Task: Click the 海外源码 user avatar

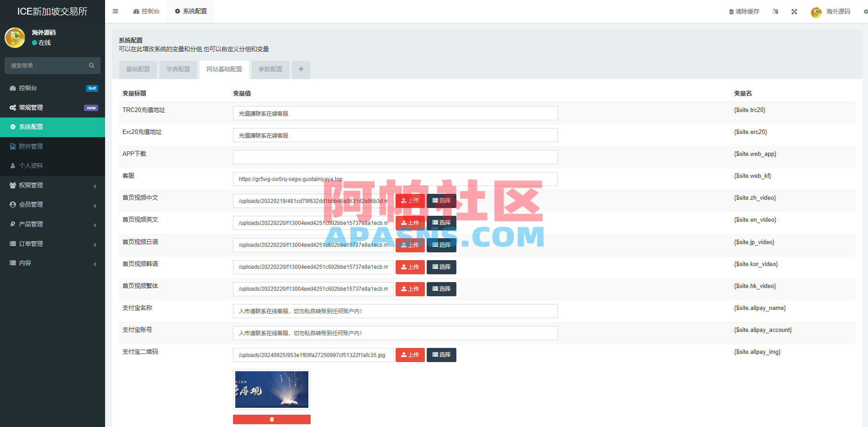Action: point(816,12)
